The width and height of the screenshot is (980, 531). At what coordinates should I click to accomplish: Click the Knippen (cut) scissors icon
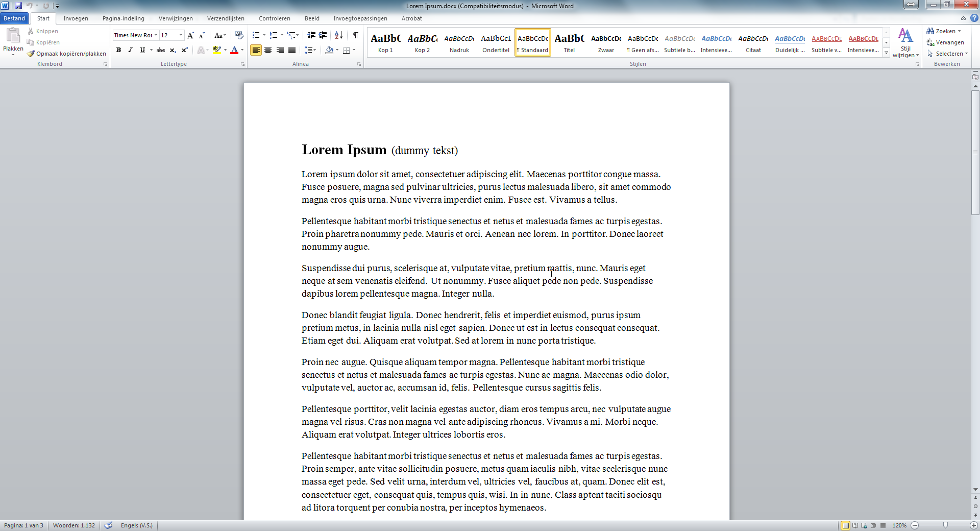pos(31,31)
